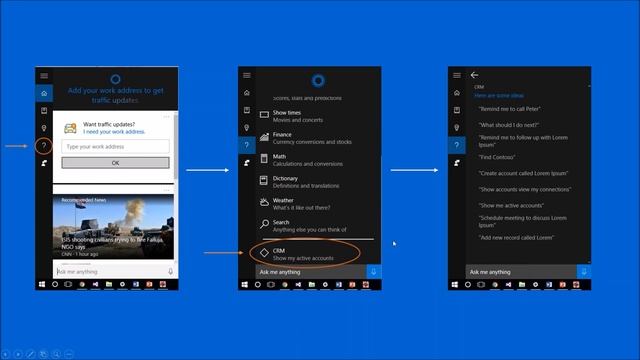Select Home icon in left Cortana panel

click(x=44, y=93)
